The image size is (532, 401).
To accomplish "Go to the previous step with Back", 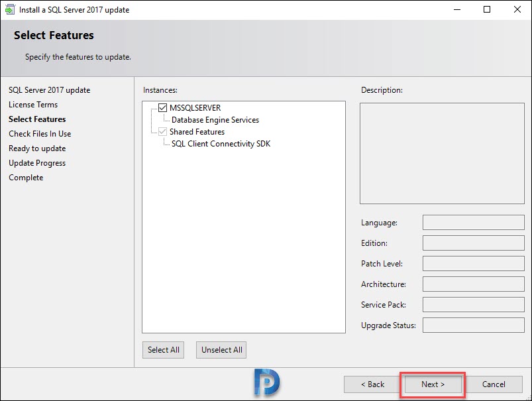I will pyautogui.click(x=372, y=384).
